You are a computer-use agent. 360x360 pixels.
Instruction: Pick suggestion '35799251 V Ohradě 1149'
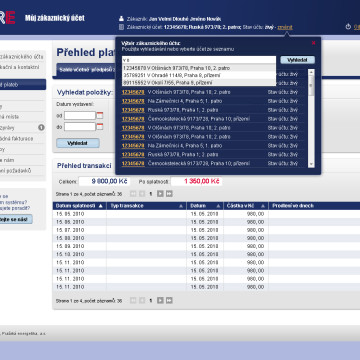coord(199,75)
